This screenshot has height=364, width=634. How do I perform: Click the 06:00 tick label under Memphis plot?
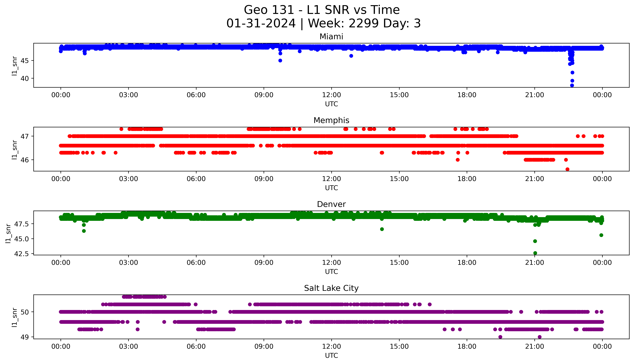coord(196,179)
